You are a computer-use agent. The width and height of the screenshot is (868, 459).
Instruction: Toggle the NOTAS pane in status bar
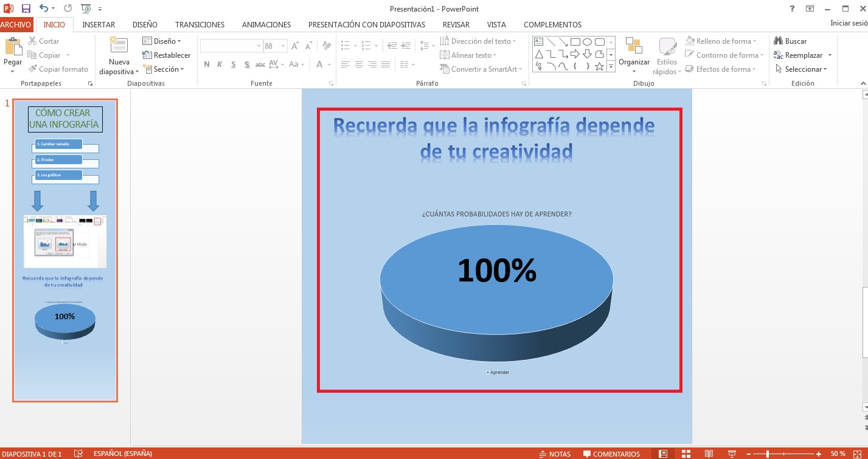click(x=555, y=454)
